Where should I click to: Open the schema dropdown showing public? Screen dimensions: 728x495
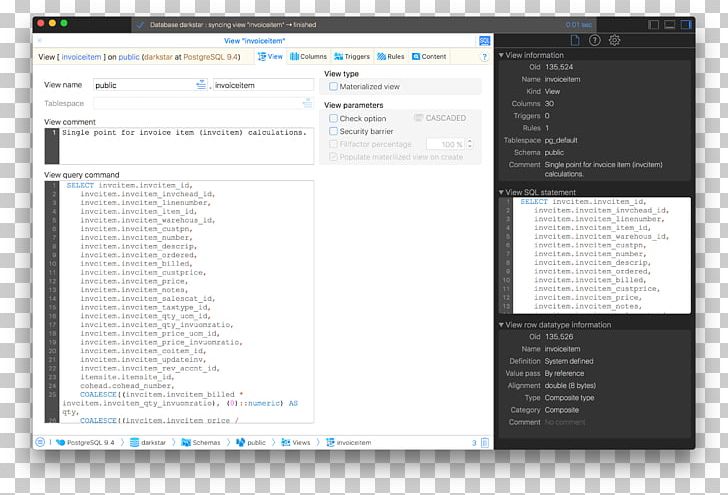click(149, 86)
